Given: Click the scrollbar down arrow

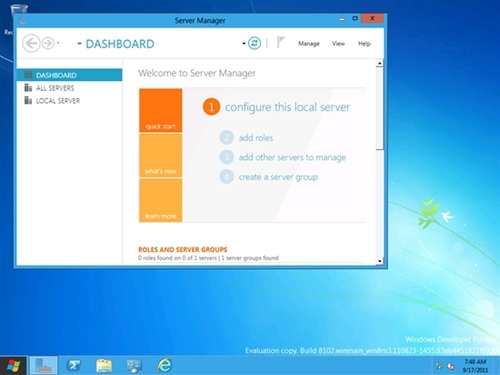Looking at the screenshot, I should point(379,261).
